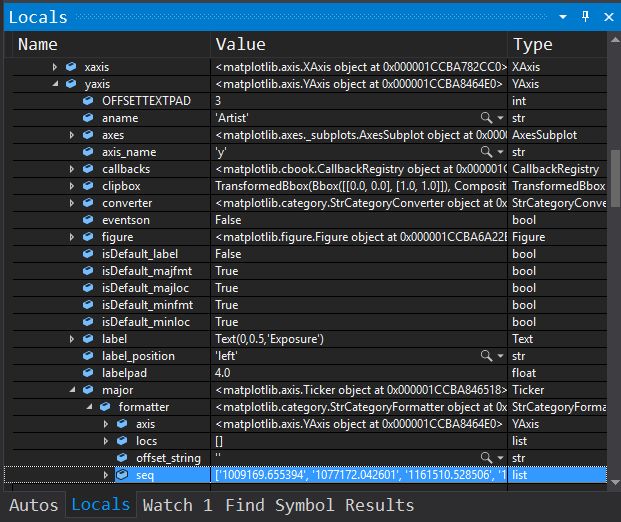
Task: Click the OFFSETTEXTPAD variable cube icon
Action: click(88, 101)
